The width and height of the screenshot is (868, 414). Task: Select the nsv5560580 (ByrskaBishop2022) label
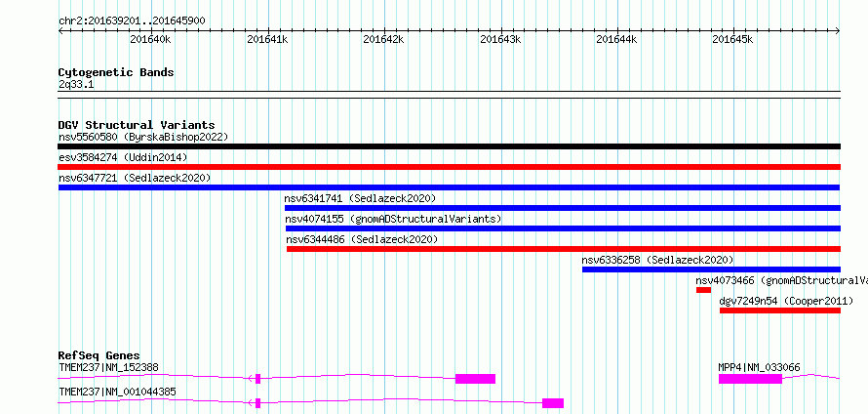143,137
